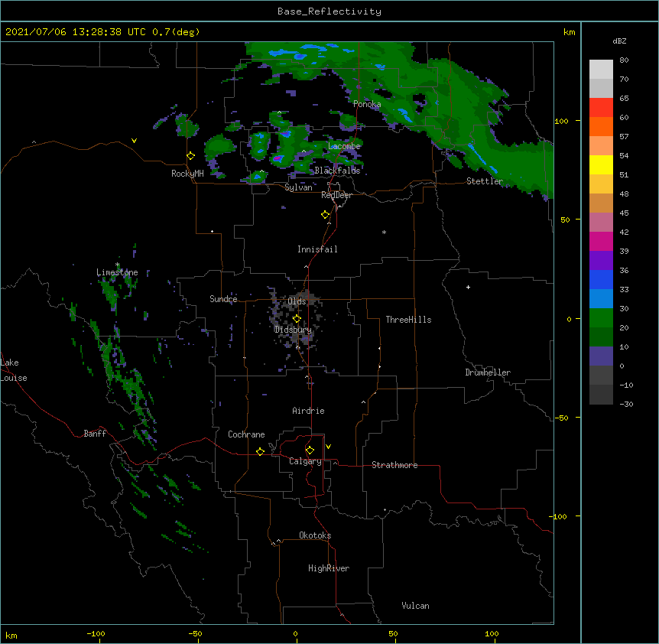The height and width of the screenshot is (644, 659).
Task: Click the Vulcan city label
Action: pos(415,606)
